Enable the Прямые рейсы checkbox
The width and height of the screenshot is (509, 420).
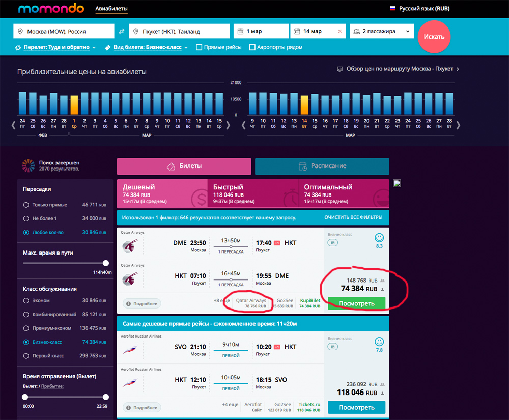199,47
